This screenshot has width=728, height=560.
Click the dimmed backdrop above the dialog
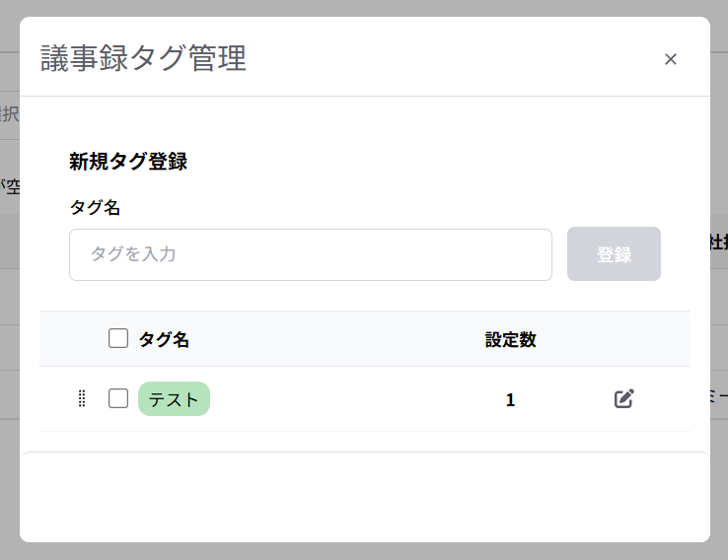click(364, 7)
